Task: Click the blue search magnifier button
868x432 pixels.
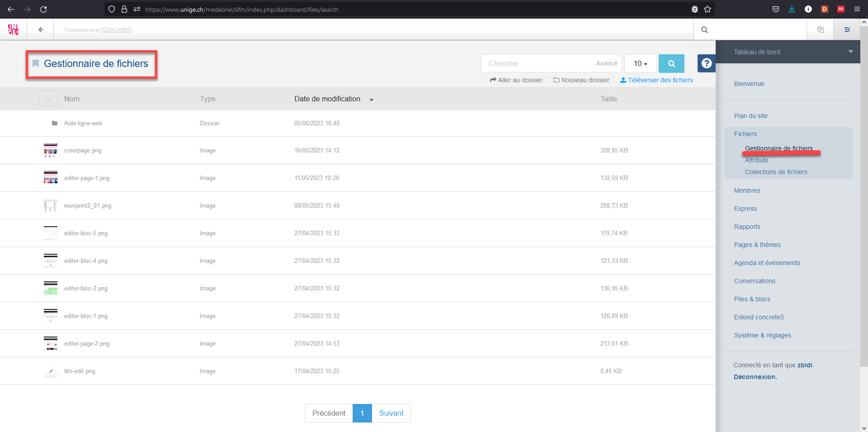Action: [x=671, y=64]
